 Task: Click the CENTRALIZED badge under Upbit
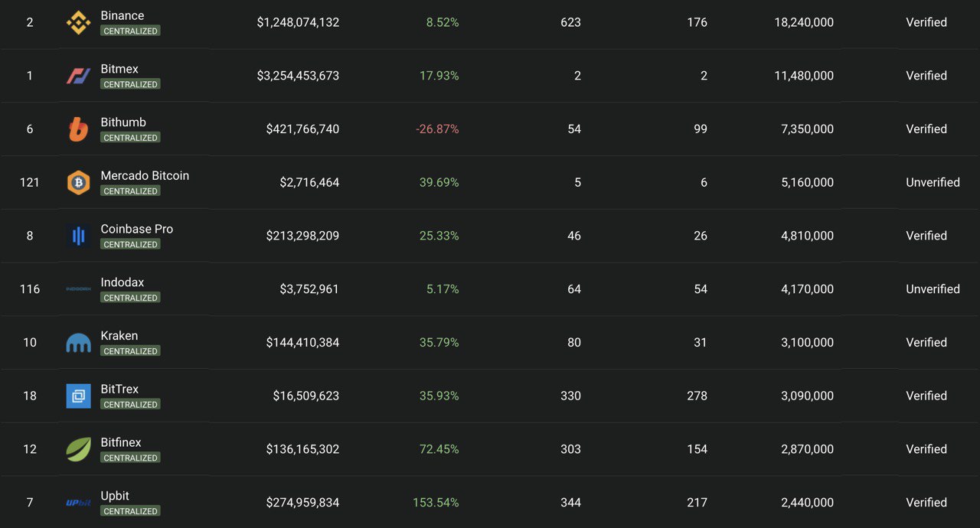tap(130, 511)
